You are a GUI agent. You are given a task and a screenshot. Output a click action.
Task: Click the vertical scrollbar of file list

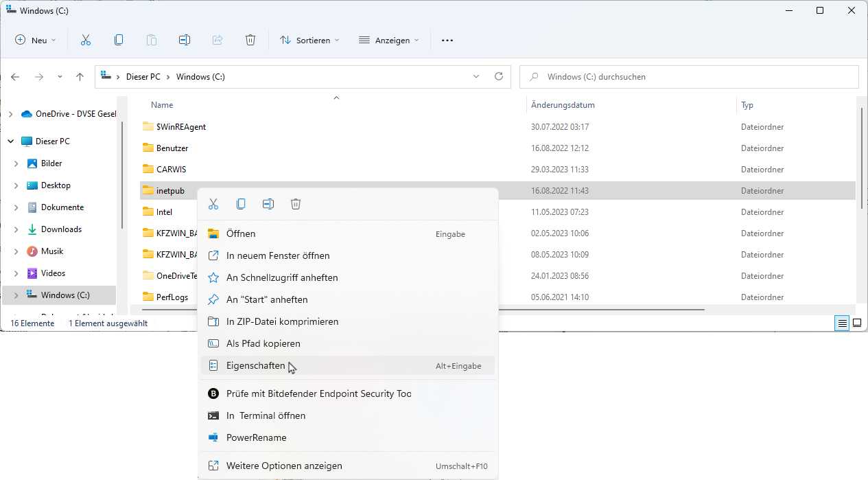862,158
